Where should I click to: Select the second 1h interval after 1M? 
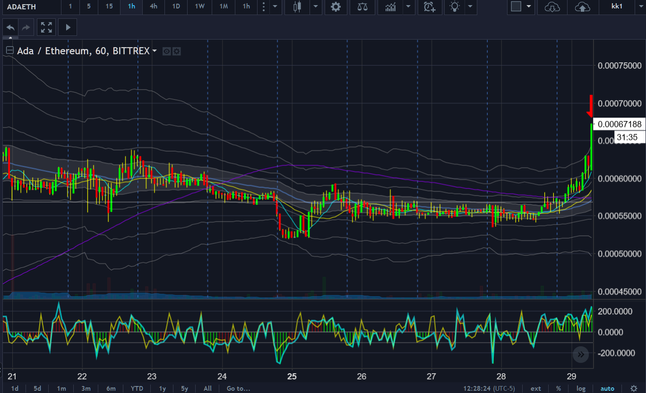click(246, 7)
